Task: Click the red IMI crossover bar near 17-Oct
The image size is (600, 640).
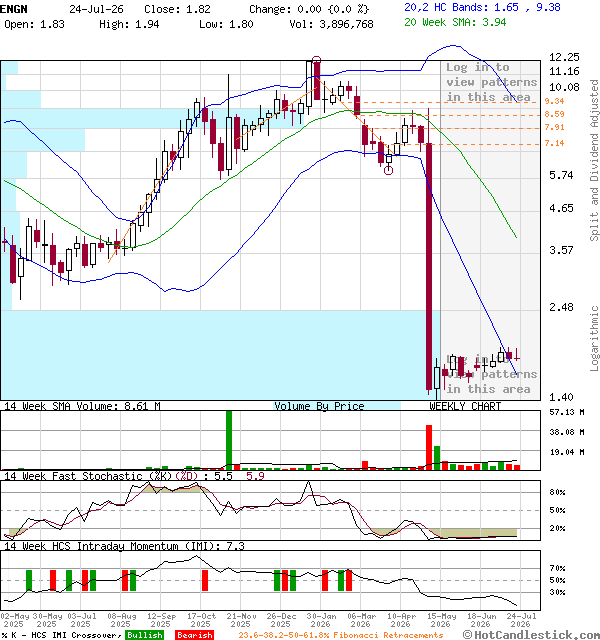Action: (x=205, y=580)
